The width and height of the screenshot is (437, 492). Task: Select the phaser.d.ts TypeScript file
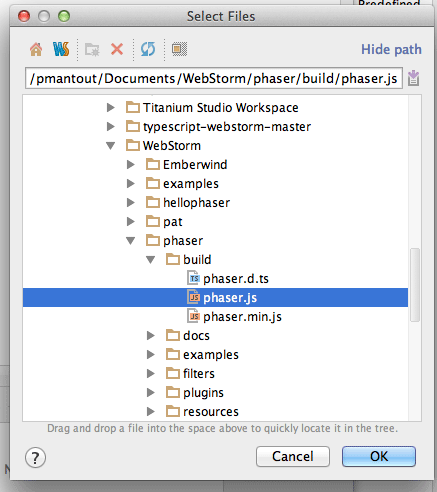pos(228,279)
